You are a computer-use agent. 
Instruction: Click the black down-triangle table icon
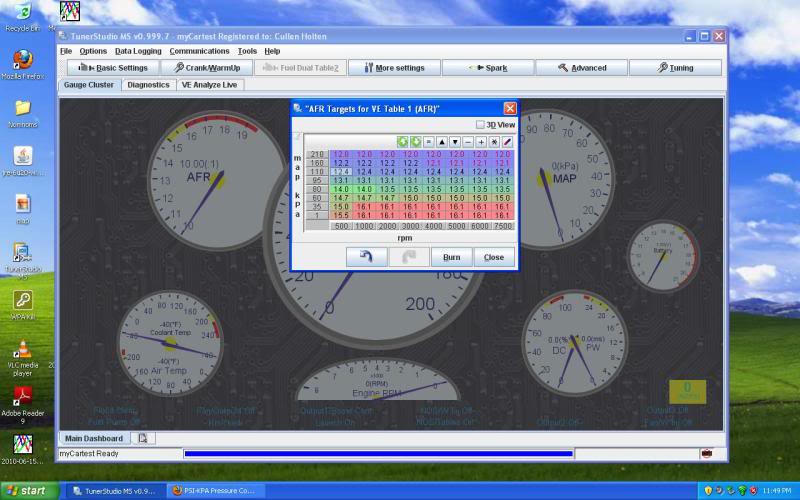coord(455,142)
